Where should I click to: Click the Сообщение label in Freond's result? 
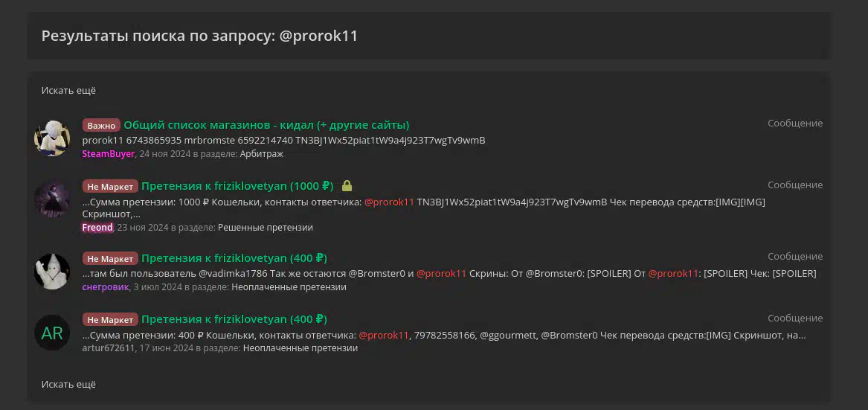(x=795, y=185)
